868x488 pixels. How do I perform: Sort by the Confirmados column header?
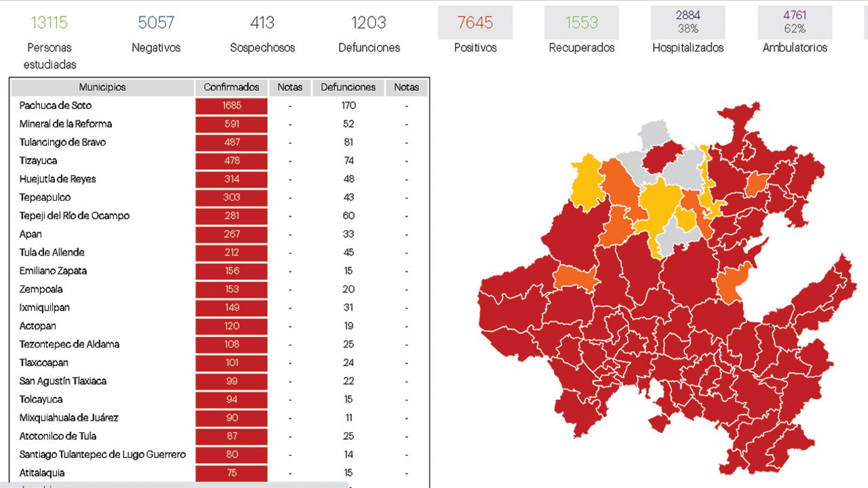click(231, 87)
